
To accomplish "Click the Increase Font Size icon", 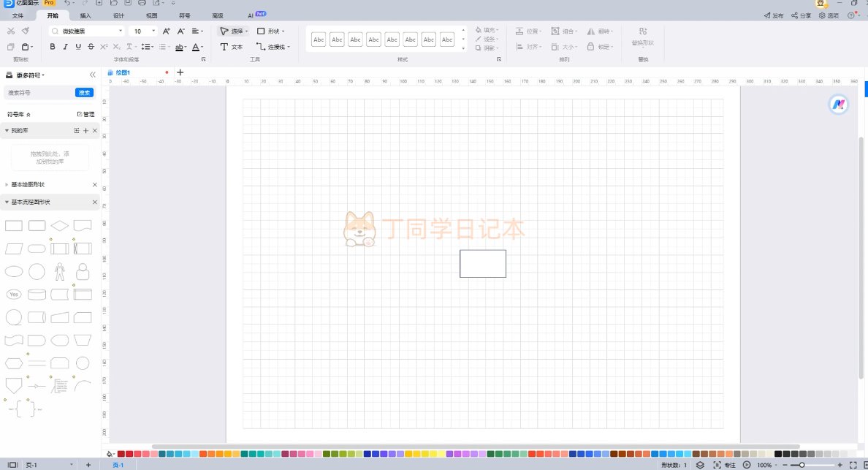I will coord(166,31).
